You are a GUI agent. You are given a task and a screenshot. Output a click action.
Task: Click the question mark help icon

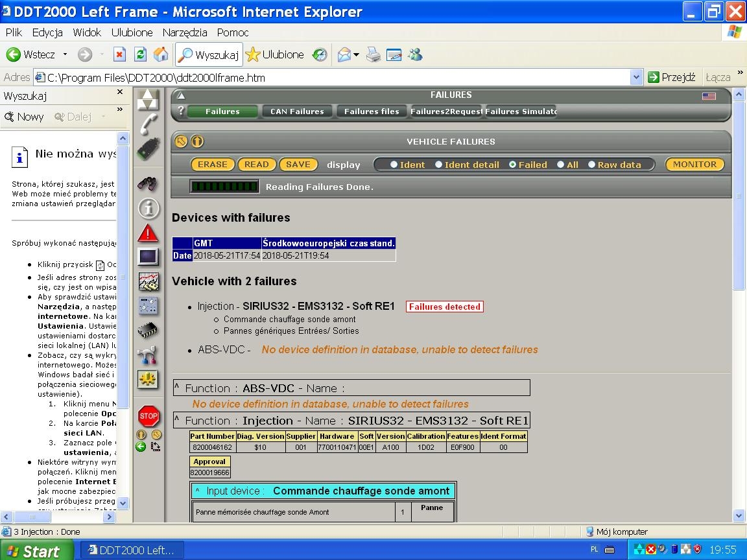tap(181, 110)
